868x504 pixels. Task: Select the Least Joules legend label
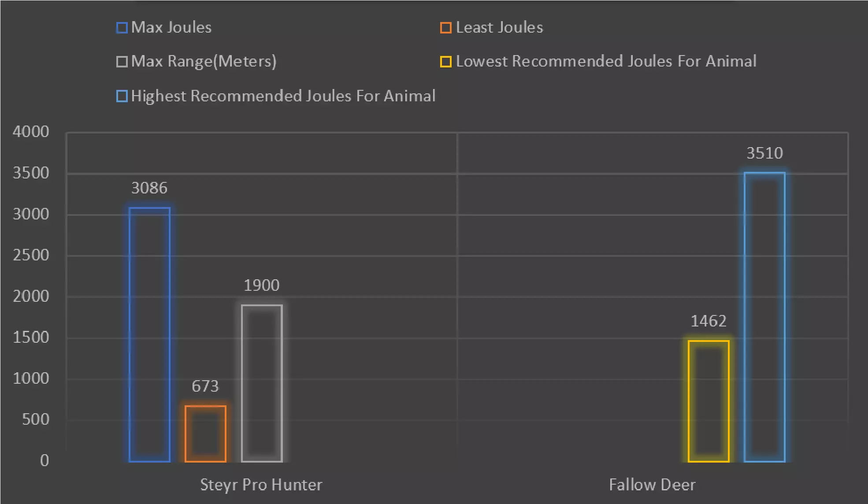(x=499, y=27)
